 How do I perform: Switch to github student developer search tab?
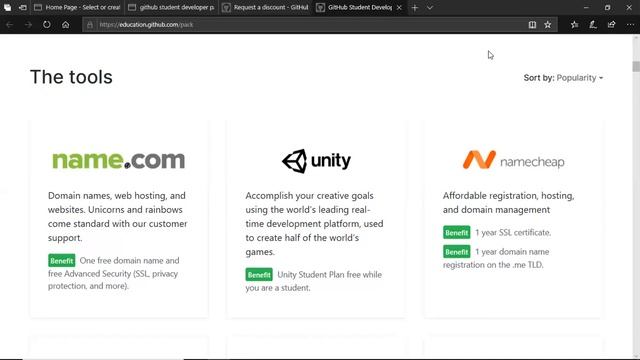171,8
